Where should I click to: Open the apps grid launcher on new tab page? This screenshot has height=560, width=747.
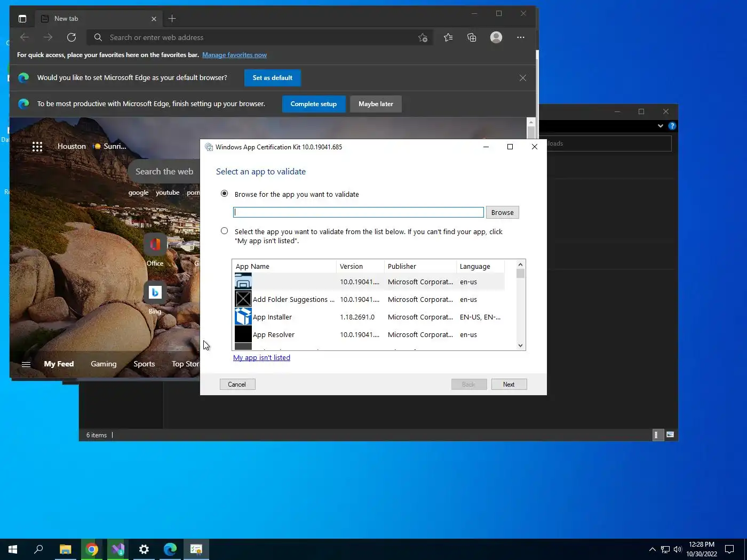(x=37, y=147)
